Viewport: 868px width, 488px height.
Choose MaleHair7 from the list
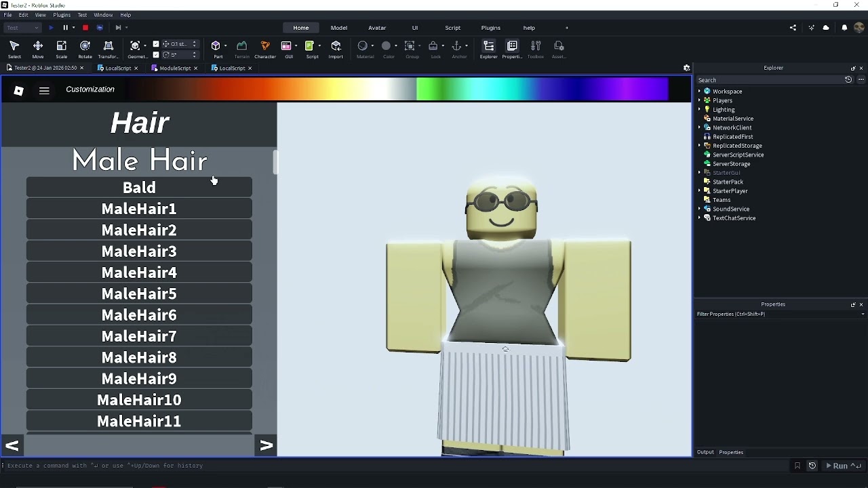point(139,336)
